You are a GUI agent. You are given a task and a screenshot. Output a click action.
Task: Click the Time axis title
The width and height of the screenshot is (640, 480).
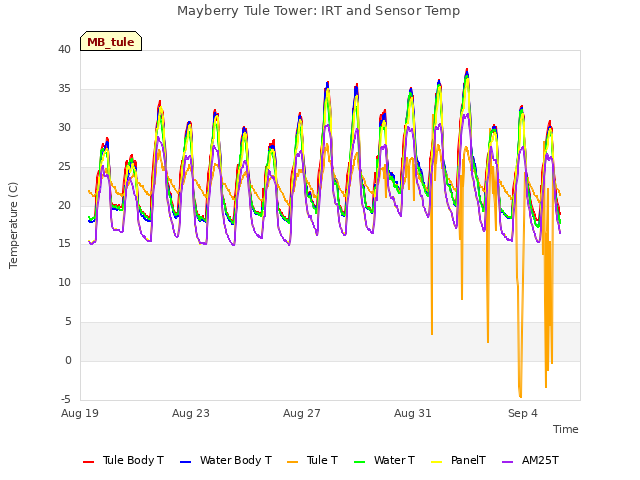pos(566,429)
